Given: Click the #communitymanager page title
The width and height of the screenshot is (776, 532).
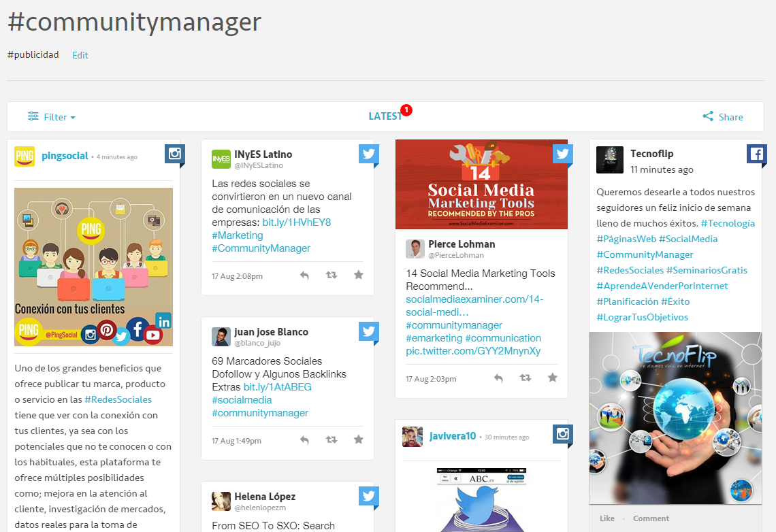Looking at the screenshot, I should (x=135, y=22).
